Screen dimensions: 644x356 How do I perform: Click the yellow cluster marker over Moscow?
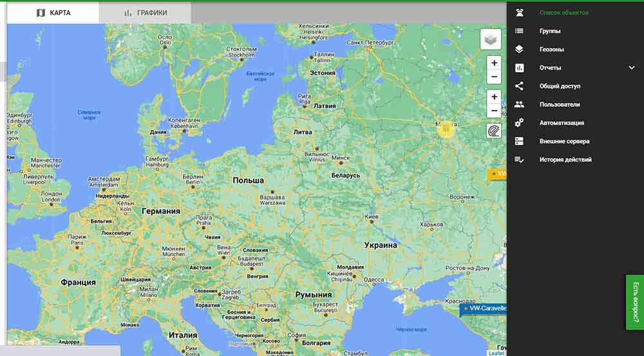pyautogui.click(x=446, y=128)
